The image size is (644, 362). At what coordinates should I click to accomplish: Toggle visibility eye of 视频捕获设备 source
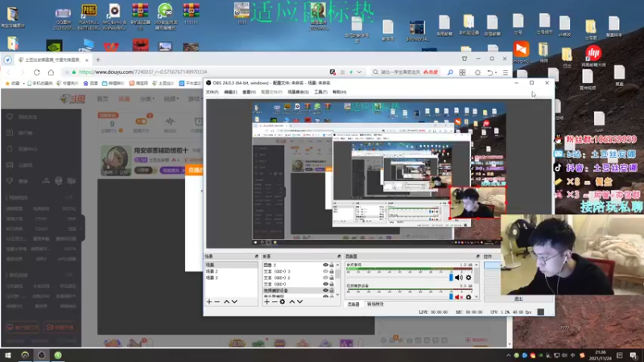(325, 290)
